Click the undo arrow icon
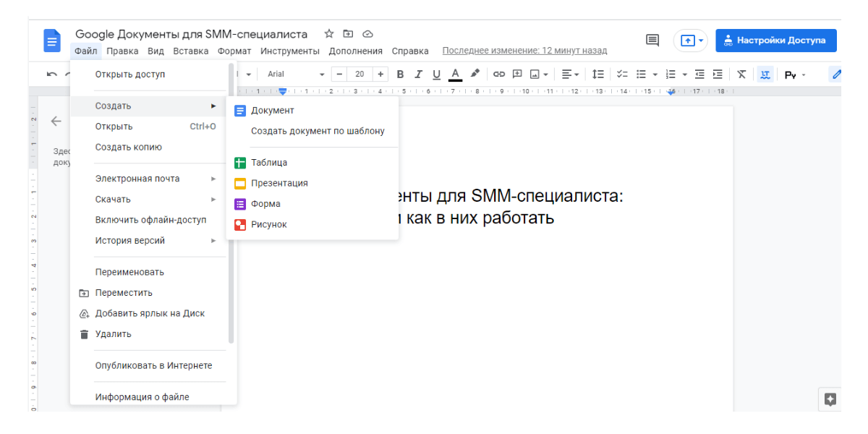 pos(52,74)
